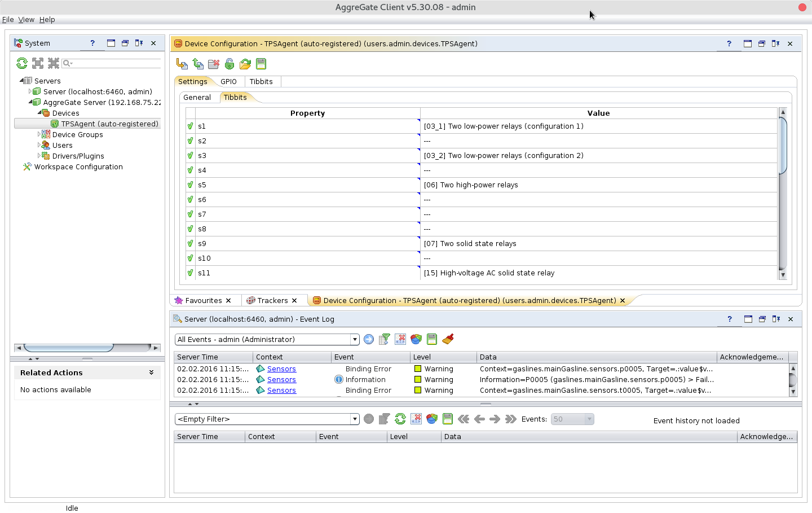The width and height of the screenshot is (812, 513).
Task: Go to last page of event history
Action: click(x=511, y=419)
